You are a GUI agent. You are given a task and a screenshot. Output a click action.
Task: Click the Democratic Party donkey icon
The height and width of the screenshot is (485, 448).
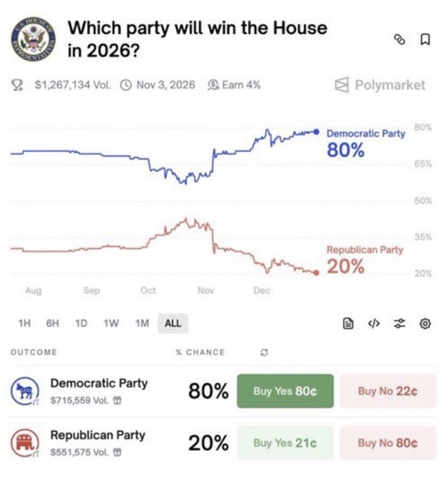[x=21, y=391]
